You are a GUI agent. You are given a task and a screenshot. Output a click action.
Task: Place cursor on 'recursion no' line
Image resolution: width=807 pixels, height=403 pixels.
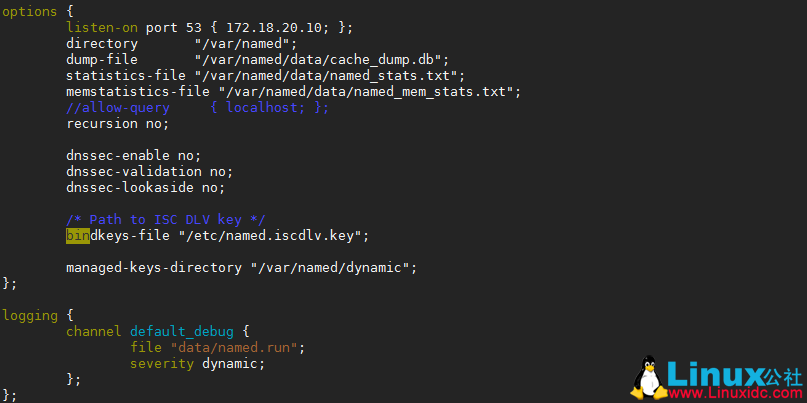[117, 124]
